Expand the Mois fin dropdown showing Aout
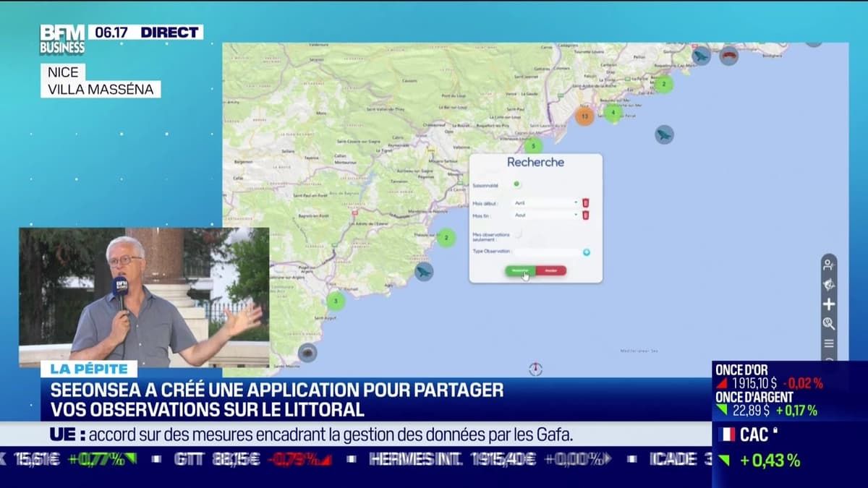The width and height of the screenshot is (868, 488). tap(546, 215)
